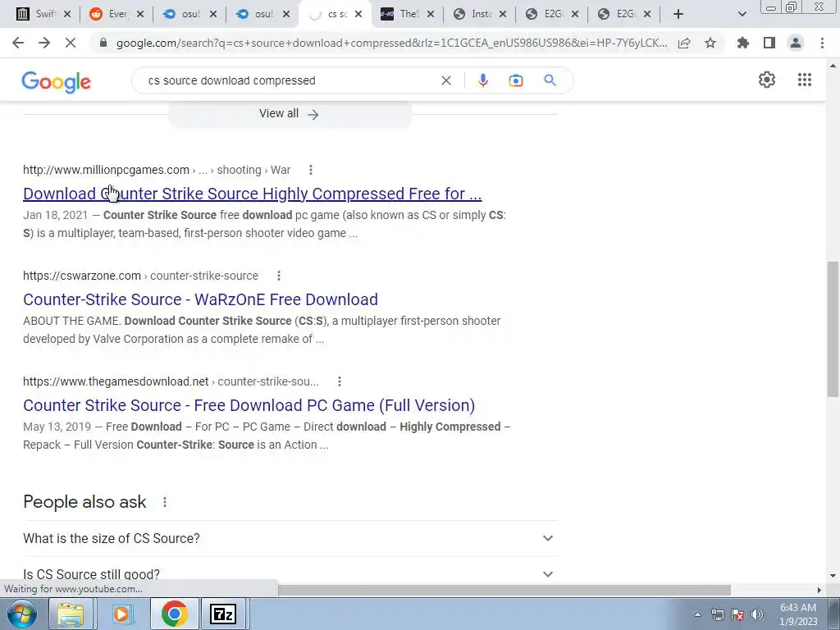Show hidden system tray icons

pos(697,614)
